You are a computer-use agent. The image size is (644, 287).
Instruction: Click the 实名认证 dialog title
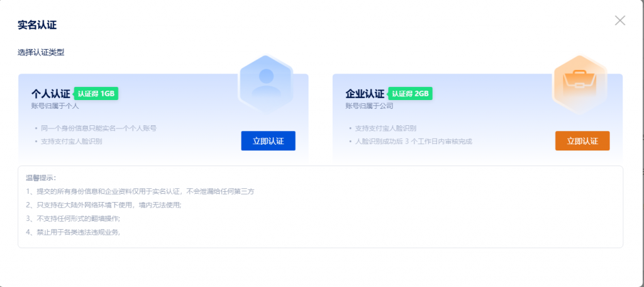37,25
